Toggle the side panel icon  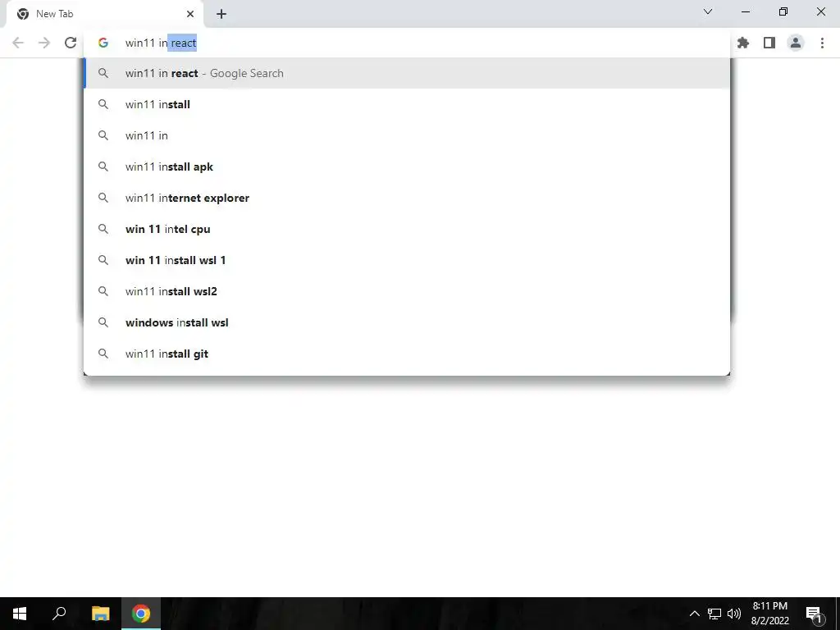click(769, 43)
